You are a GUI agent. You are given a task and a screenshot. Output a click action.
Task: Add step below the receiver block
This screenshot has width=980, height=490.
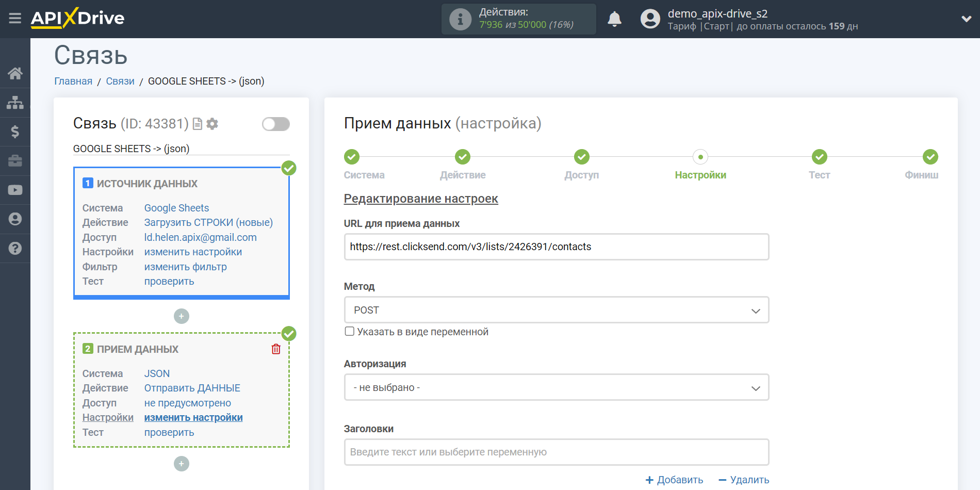coord(182,464)
